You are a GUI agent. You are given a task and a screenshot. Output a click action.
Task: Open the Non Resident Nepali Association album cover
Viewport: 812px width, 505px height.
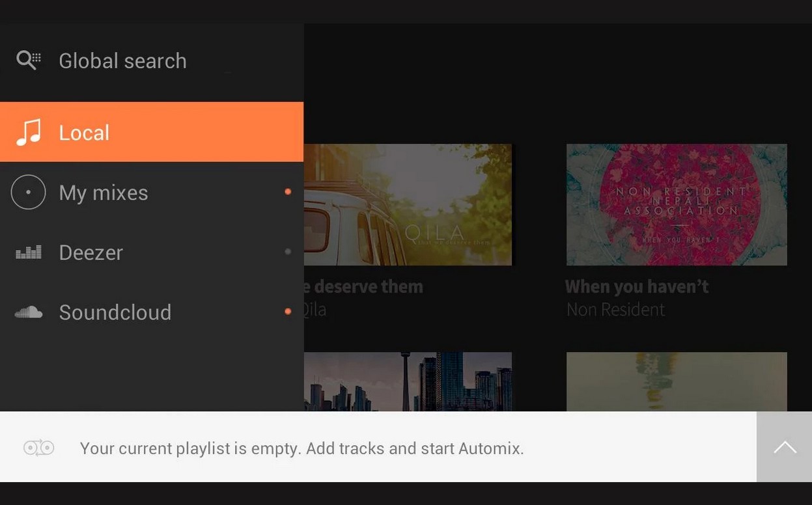[x=677, y=204]
